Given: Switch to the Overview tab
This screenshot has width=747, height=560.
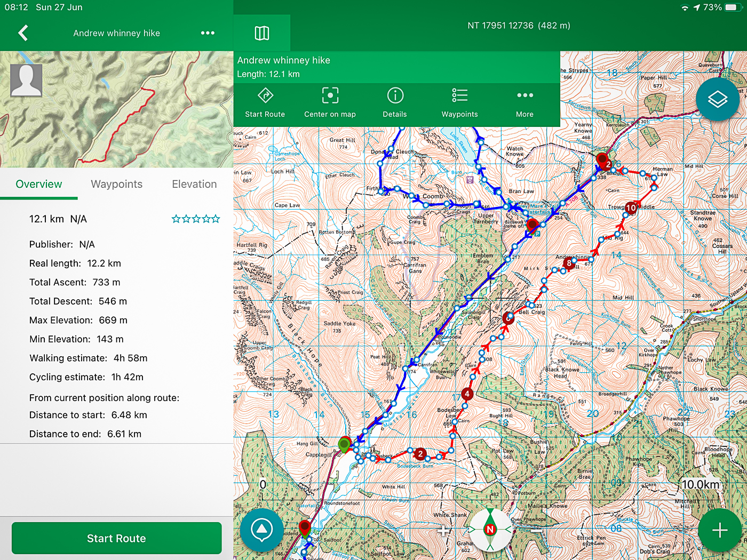Looking at the screenshot, I should click(39, 184).
